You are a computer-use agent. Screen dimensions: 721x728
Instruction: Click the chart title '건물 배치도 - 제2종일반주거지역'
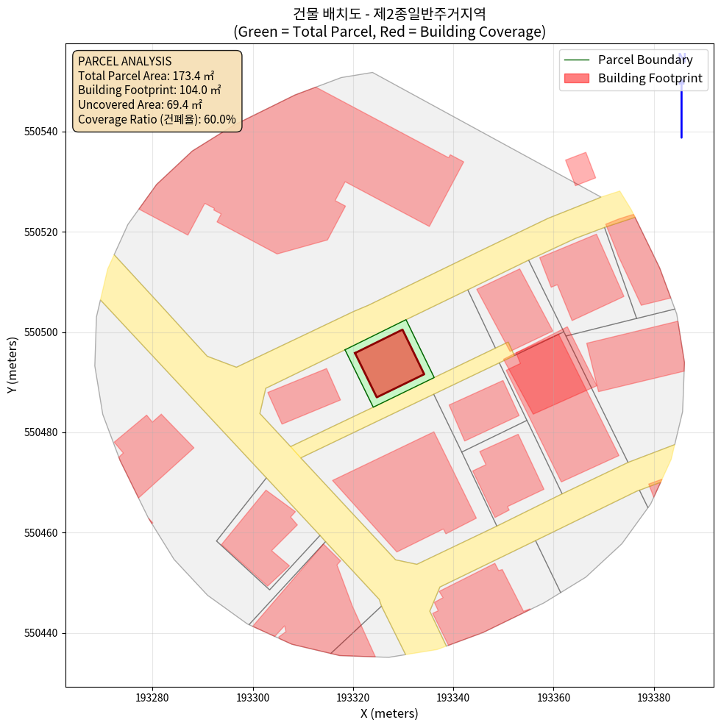pos(389,13)
